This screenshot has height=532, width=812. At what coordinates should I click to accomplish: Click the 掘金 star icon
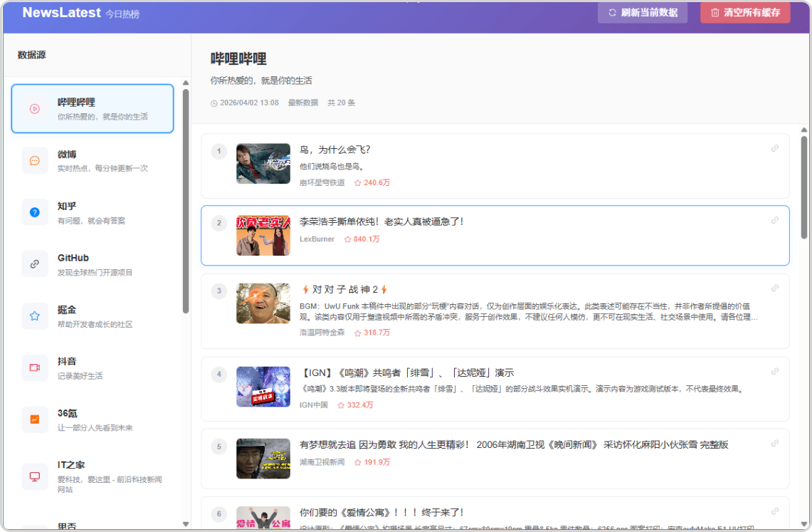[x=35, y=316]
